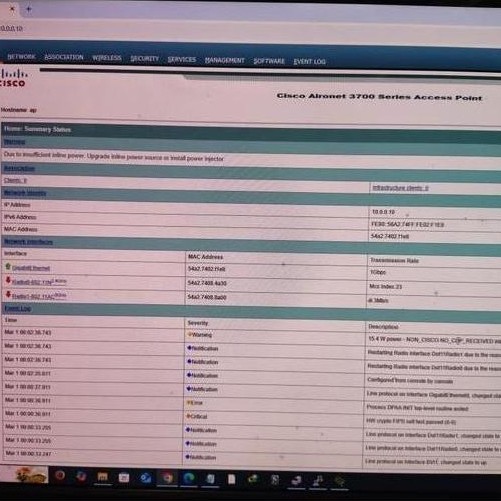Click the red down arrow beside Radio1-802.11AC
Viewport: 501px width, 501px height.
pos(8,294)
